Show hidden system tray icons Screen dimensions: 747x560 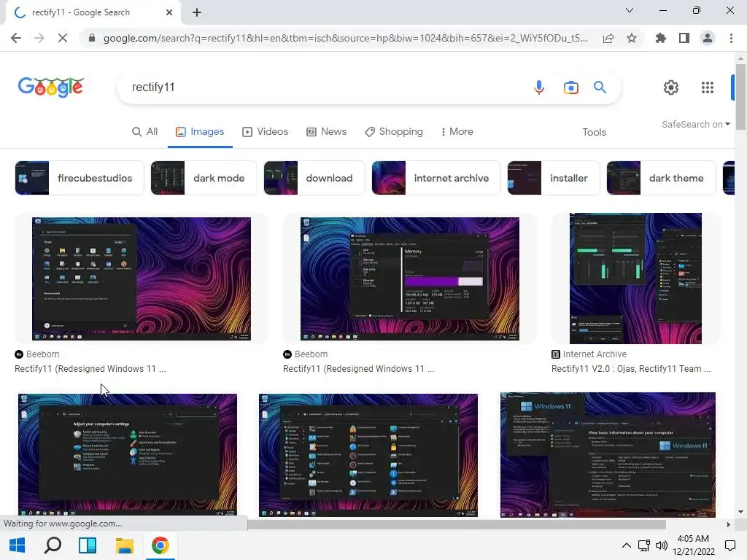click(627, 545)
